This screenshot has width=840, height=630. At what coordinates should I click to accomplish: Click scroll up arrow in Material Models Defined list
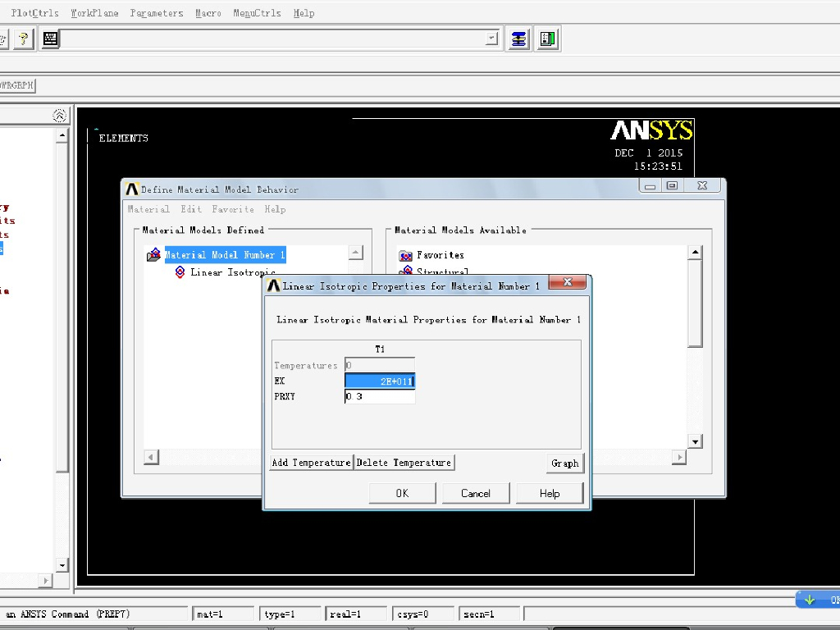356,253
